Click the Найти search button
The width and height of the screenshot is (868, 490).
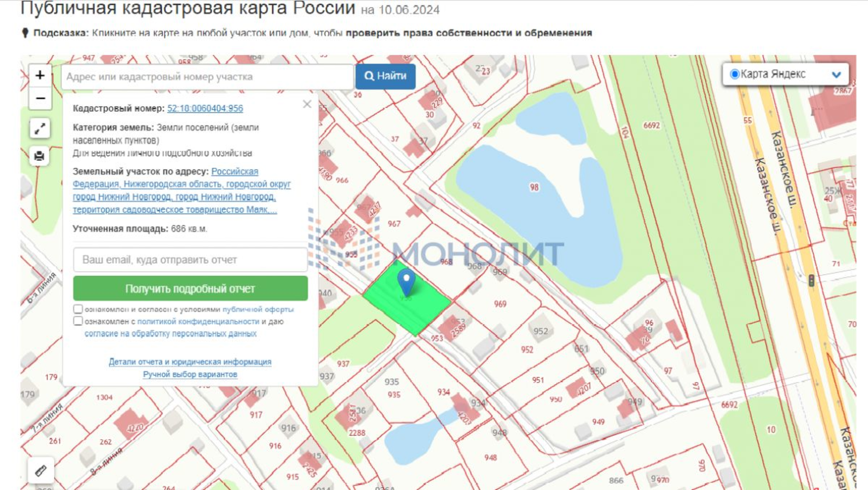(385, 76)
